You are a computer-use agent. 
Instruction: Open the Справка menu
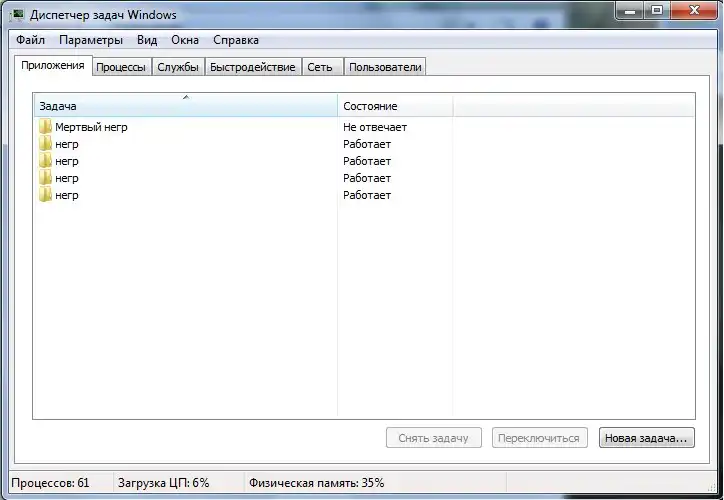click(236, 40)
